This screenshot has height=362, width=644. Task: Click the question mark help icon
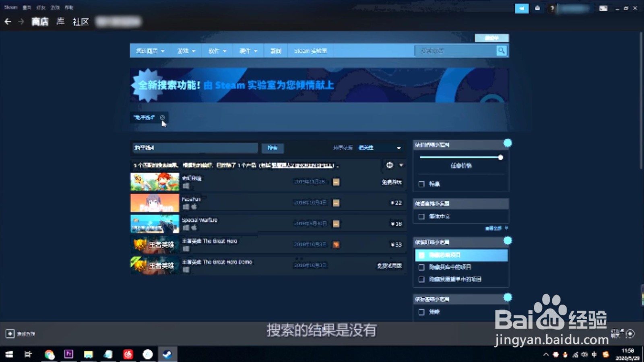point(552,8)
